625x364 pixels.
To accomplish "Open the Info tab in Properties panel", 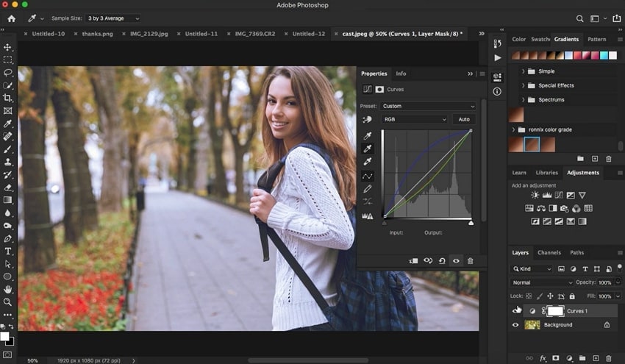I will (401, 74).
